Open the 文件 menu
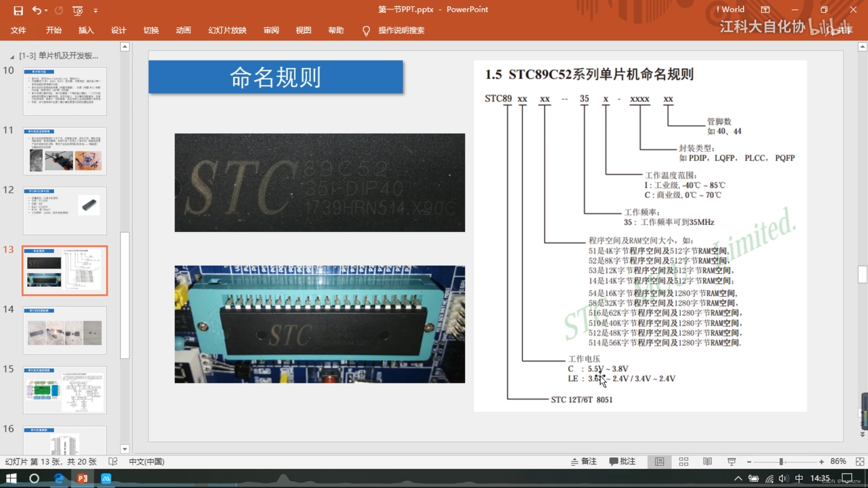Screen dimensions: 868x488 [18, 30]
